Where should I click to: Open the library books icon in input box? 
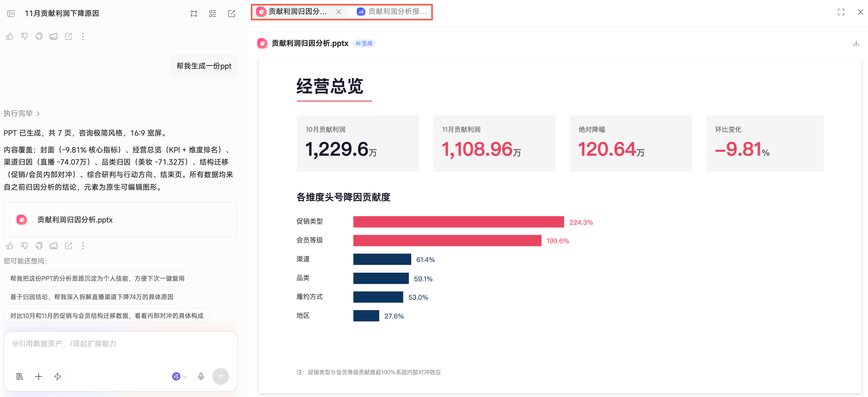tap(20, 377)
